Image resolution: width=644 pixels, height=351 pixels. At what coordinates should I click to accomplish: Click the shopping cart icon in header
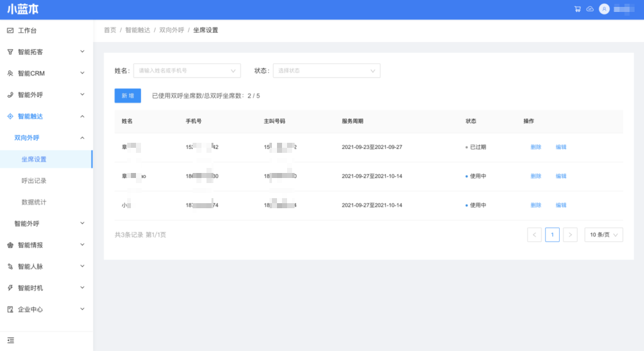[x=577, y=9]
